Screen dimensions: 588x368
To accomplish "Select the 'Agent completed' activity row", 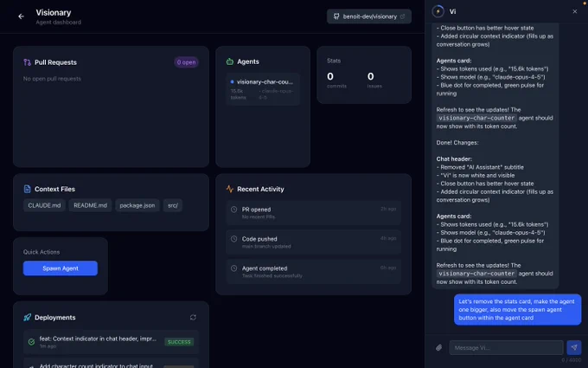I will (x=314, y=272).
